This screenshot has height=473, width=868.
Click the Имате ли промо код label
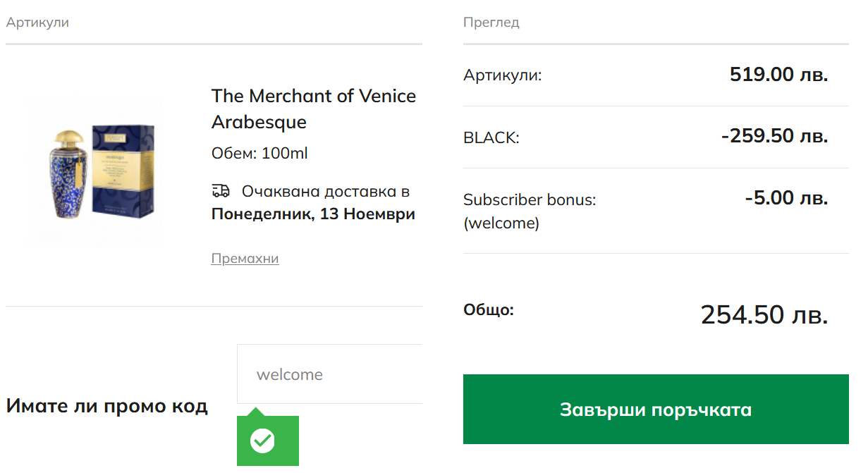coord(106,406)
